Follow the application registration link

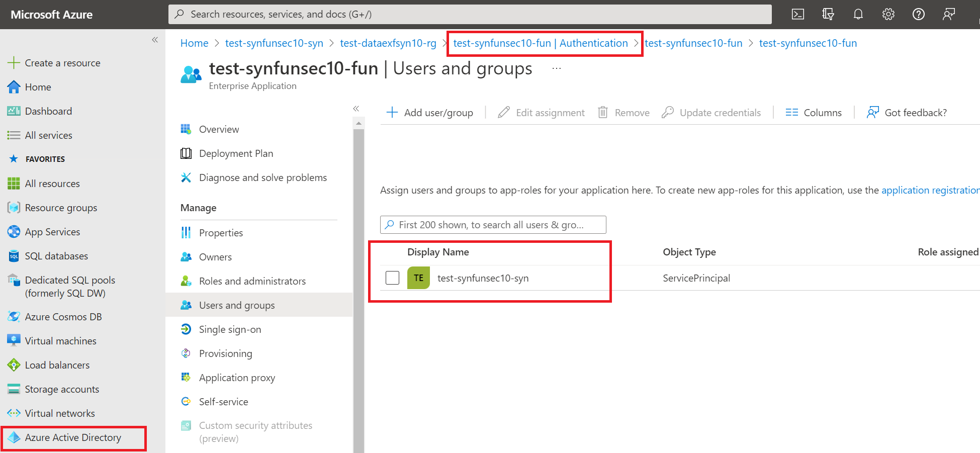click(930, 190)
